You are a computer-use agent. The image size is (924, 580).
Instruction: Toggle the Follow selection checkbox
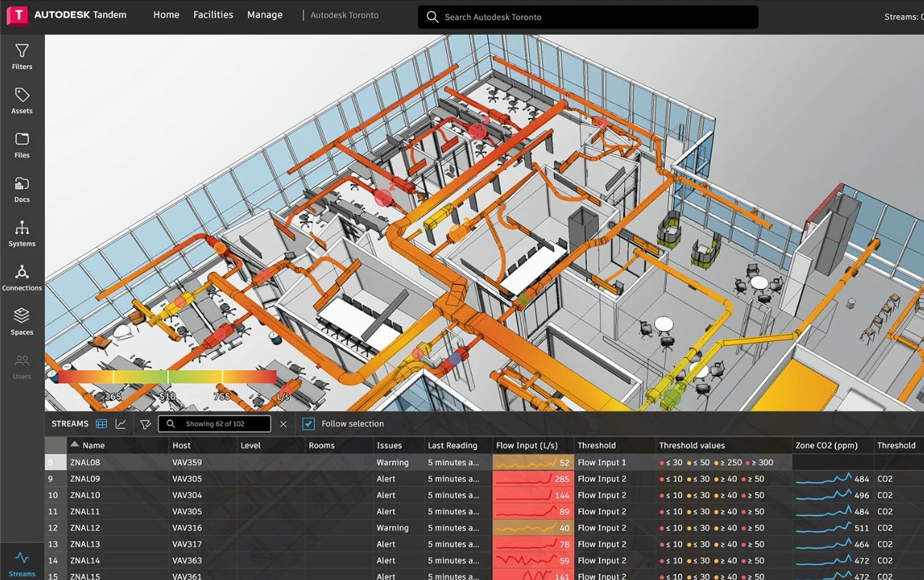coord(308,423)
